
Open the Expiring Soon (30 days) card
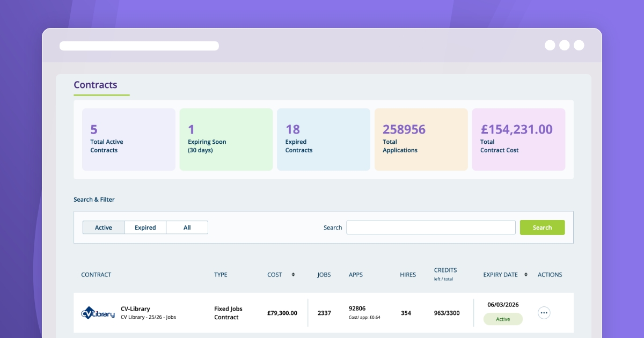coord(226,139)
